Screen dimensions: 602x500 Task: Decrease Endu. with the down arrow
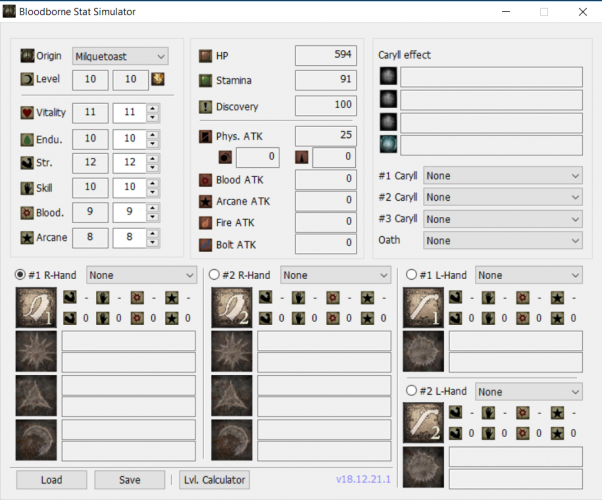point(153,144)
